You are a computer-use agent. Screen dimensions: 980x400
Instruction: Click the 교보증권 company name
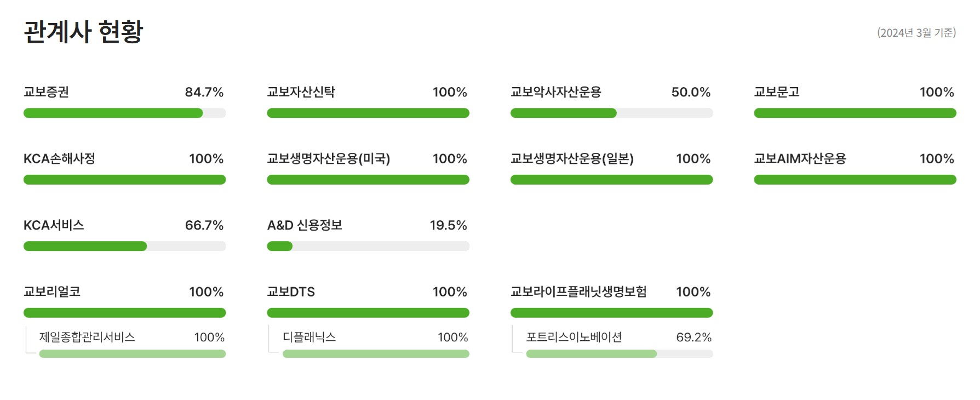(x=46, y=92)
